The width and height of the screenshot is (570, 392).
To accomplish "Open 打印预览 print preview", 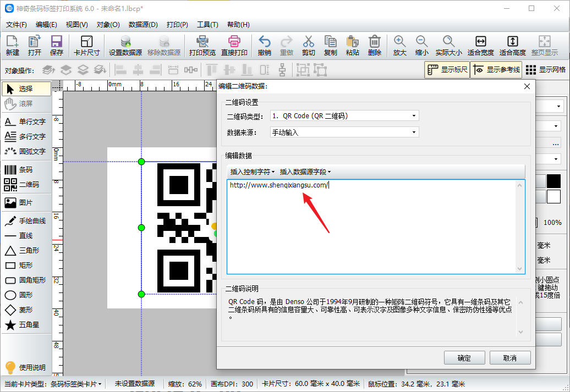I will [202, 46].
